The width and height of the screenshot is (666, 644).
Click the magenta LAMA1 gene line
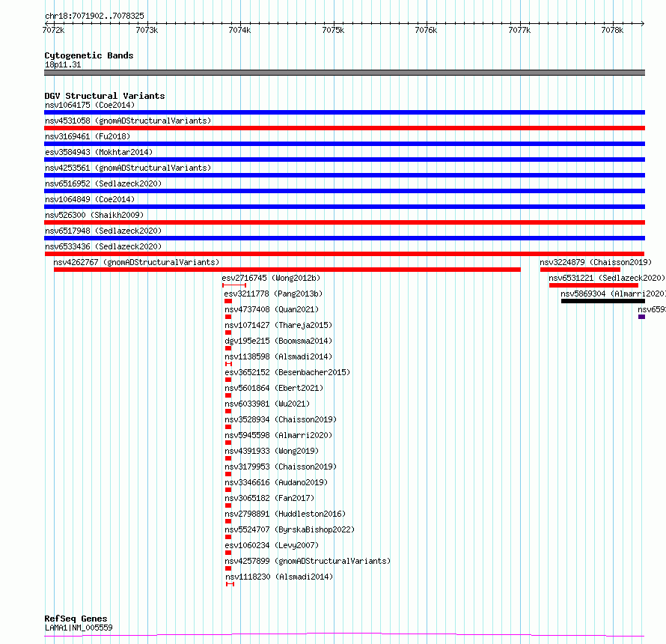point(344,635)
